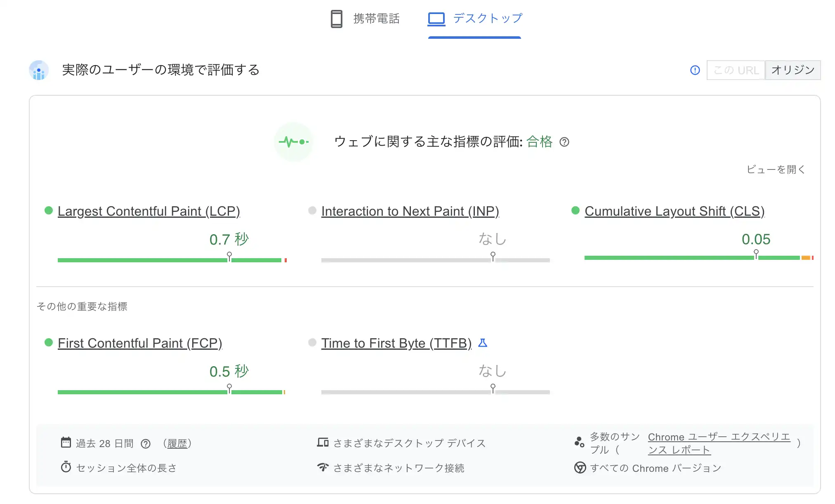The image size is (835, 504).
Task: Click the help icon after 過去 28 日間
Action: [x=145, y=443]
